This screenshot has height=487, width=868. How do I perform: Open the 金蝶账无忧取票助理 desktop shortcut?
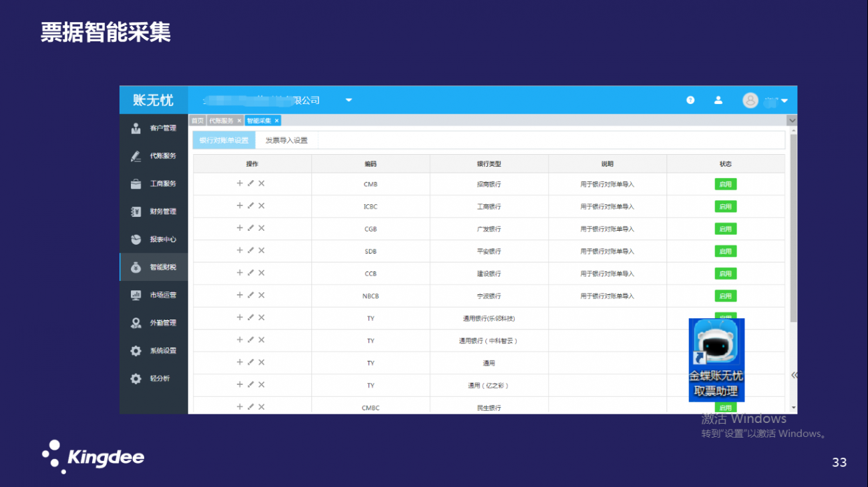pos(716,360)
